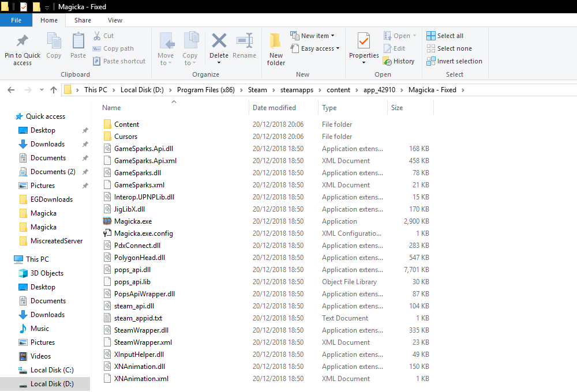Screen dimensions: 577x392
Task: Switch to the View ribbon tab
Action: pyautogui.click(x=115, y=20)
